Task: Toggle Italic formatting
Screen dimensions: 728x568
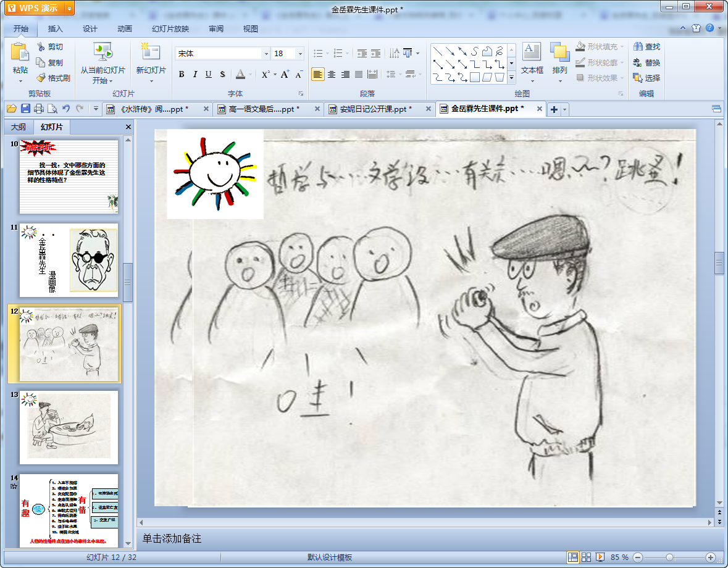Action: click(195, 75)
